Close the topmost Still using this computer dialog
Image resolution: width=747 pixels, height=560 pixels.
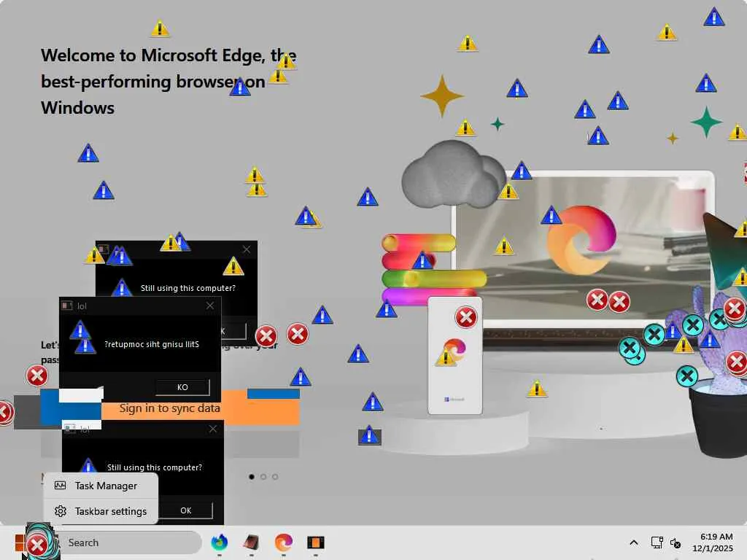click(x=247, y=249)
